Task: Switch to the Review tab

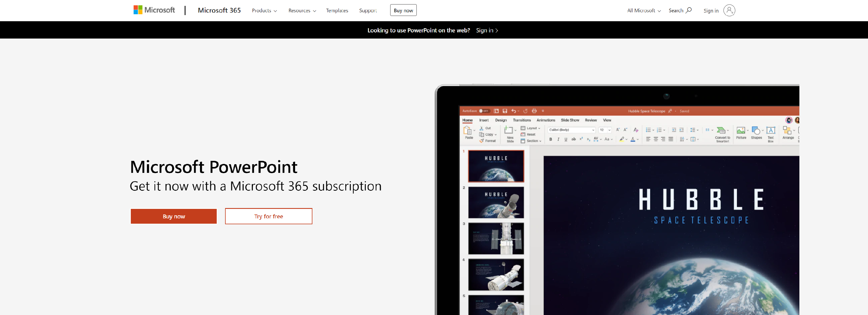Action: (x=591, y=120)
